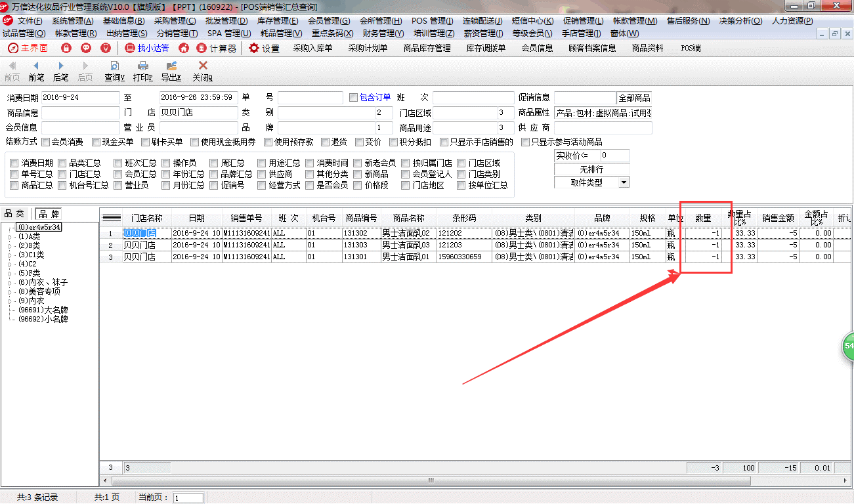The image size is (854, 504).
Task: Open the 文件(F) menu
Action: (30, 21)
